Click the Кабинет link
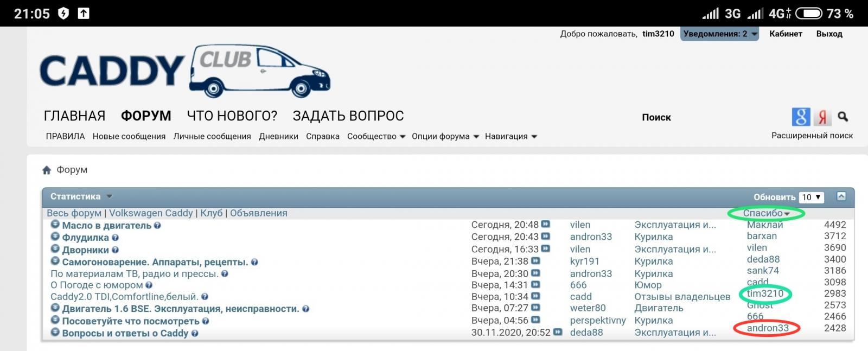 (786, 34)
